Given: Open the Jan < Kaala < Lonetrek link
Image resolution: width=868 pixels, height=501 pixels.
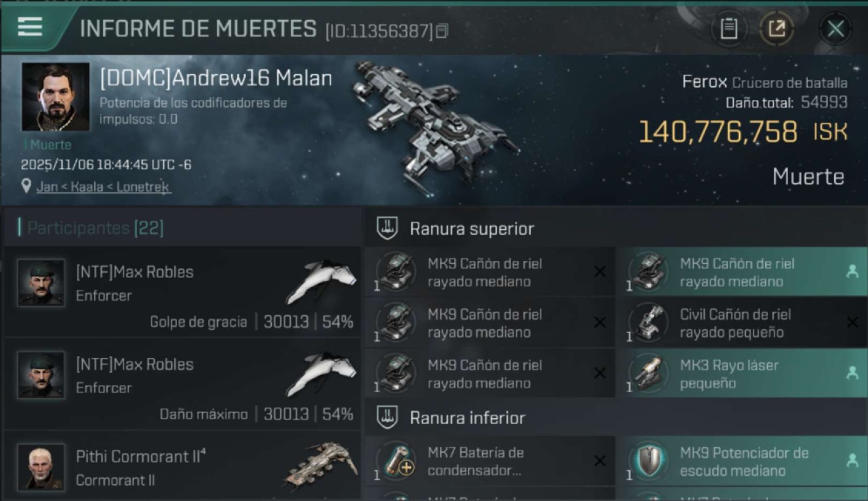Looking at the screenshot, I should click(103, 187).
